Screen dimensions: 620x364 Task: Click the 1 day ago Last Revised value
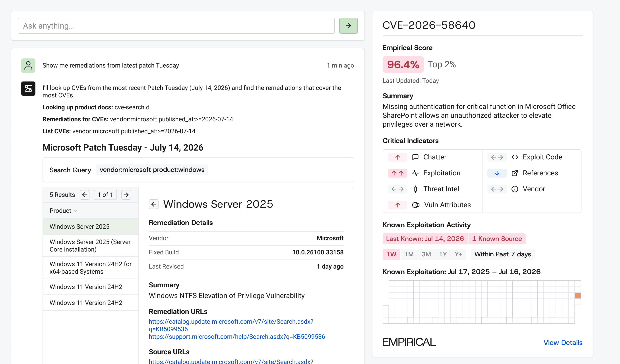(330, 267)
